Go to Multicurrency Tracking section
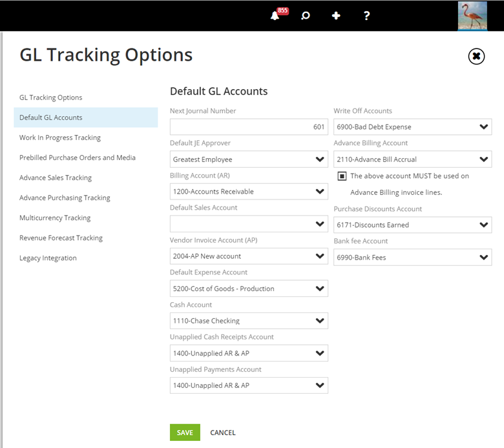This screenshot has width=504, height=448. [55, 218]
